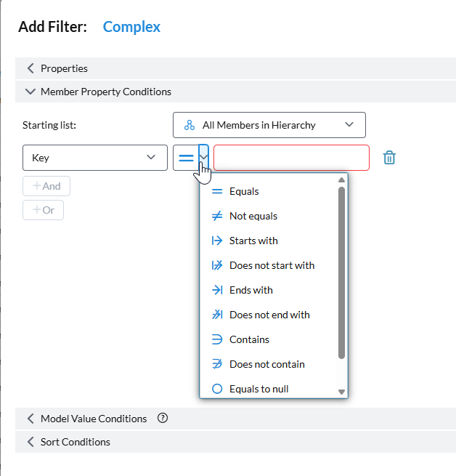The image size is (456, 476).
Task: Click the hierarchy icon in Starting list
Action: tap(190, 125)
